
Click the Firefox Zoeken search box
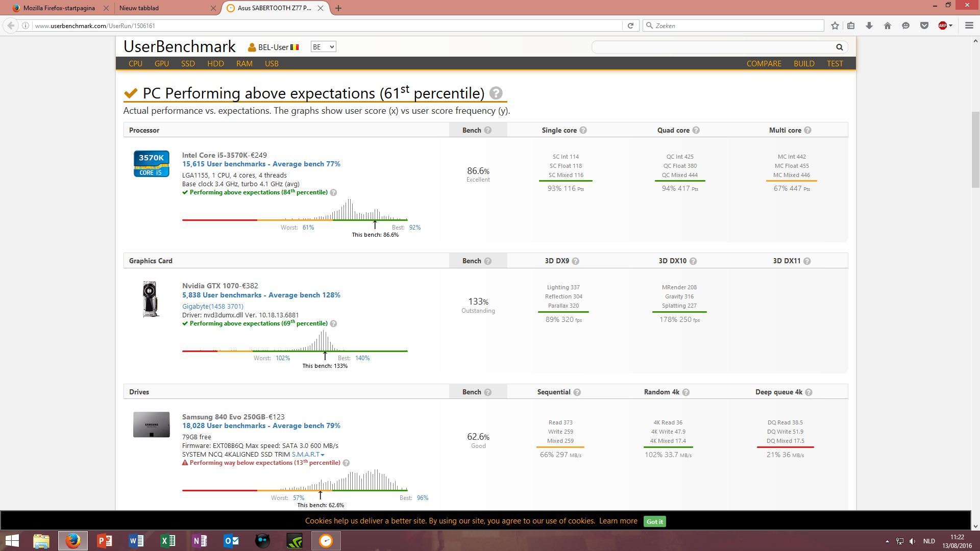(x=734, y=26)
